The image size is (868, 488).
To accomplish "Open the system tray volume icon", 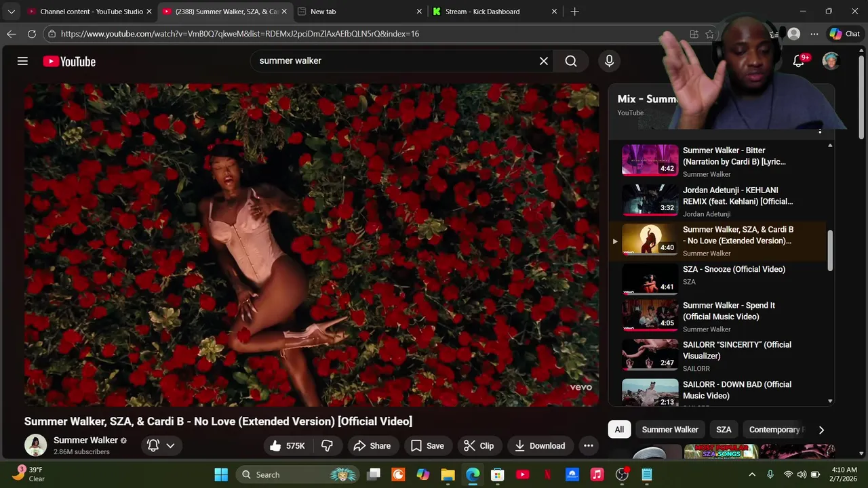I will point(802,474).
